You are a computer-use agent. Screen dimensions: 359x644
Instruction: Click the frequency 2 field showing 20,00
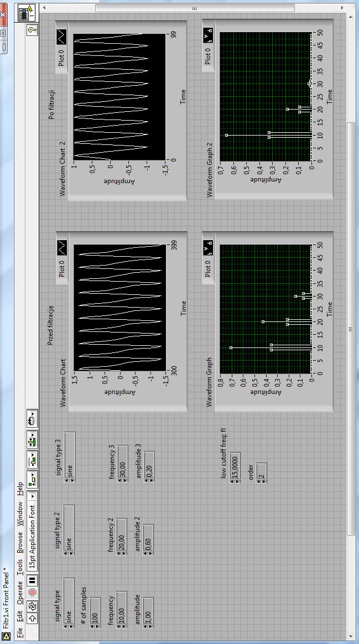(122, 534)
